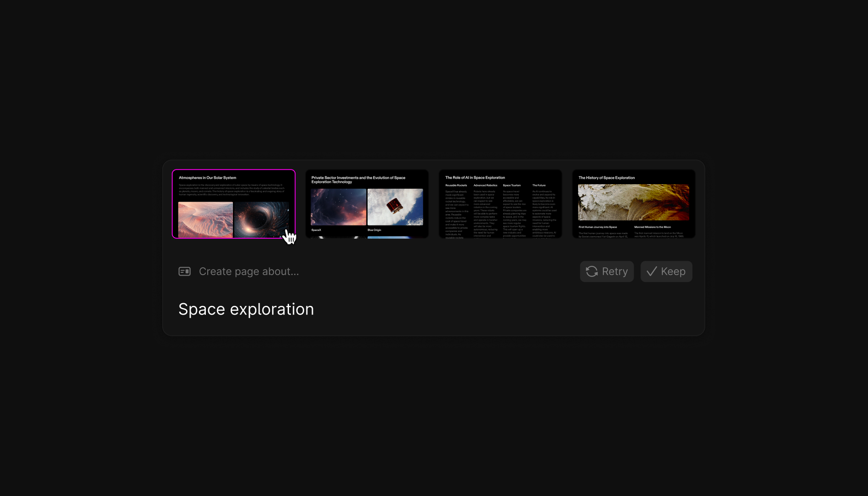The height and width of the screenshot is (496, 868).
Task: Click the golden terrain satellite image
Action: (633, 202)
